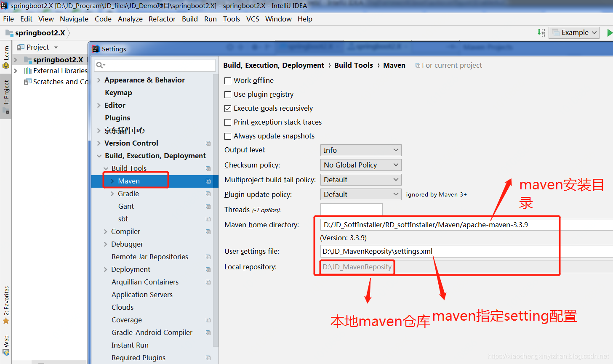This screenshot has height=364, width=613.
Task: Open the File menu
Action: pos(8,19)
